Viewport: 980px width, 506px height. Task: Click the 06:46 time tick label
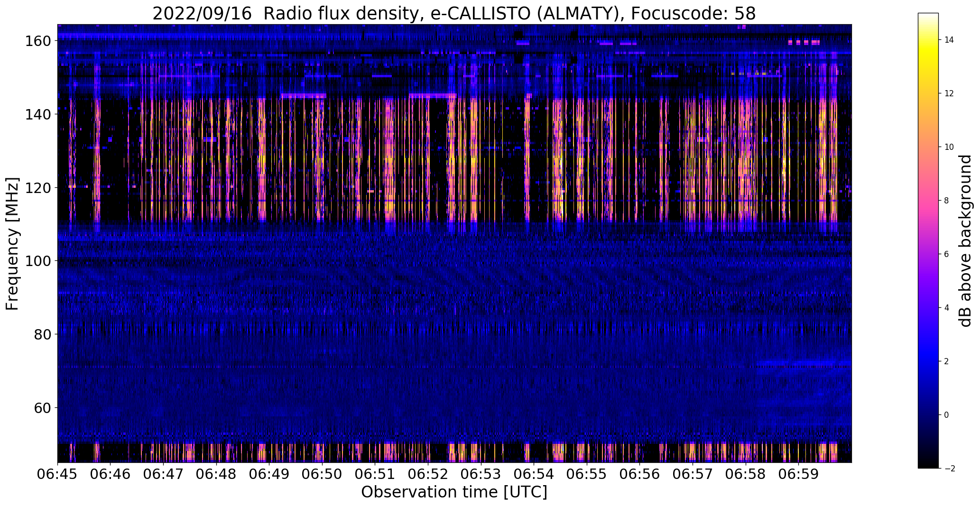click(x=111, y=474)
